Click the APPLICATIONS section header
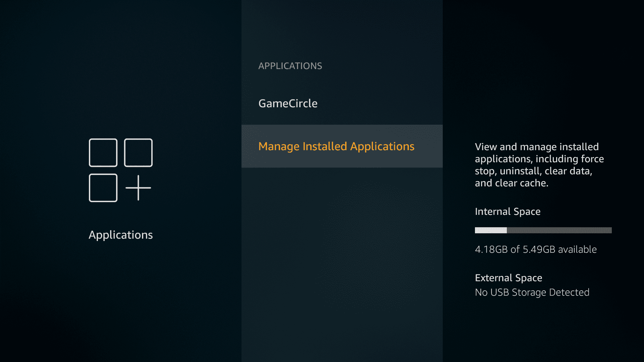644x362 pixels. click(290, 66)
